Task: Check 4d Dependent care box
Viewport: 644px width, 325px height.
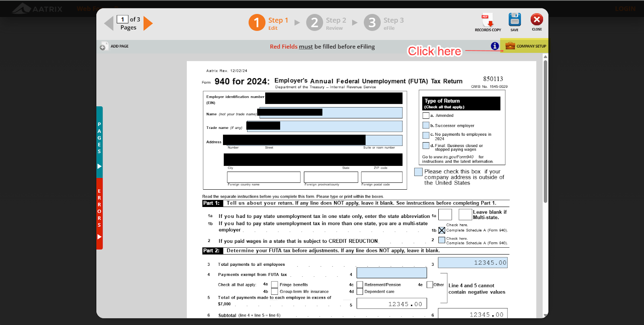Action: (360, 292)
